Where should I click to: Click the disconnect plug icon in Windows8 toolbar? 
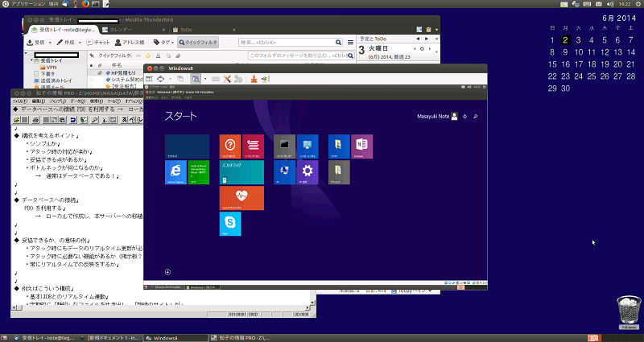pyautogui.click(x=264, y=79)
